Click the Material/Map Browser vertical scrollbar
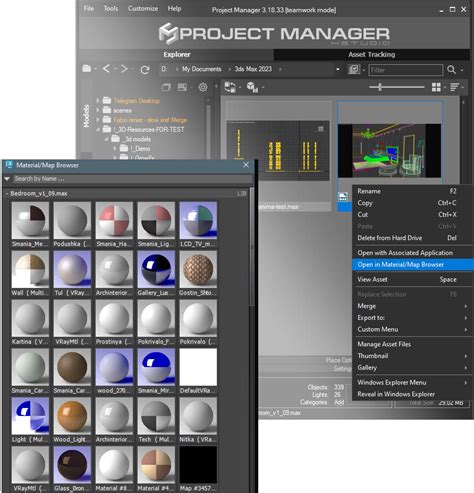This screenshot has width=474, height=493. click(x=252, y=247)
